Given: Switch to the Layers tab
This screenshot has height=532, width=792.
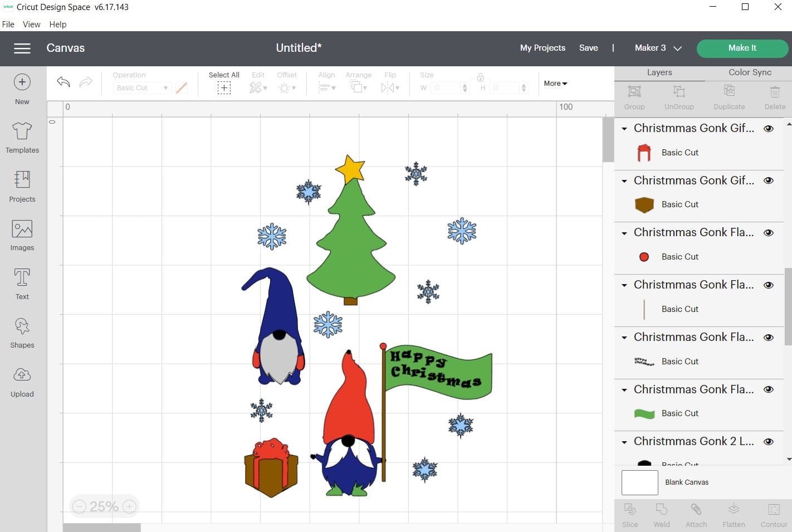Looking at the screenshot, I should pos(659,72).
